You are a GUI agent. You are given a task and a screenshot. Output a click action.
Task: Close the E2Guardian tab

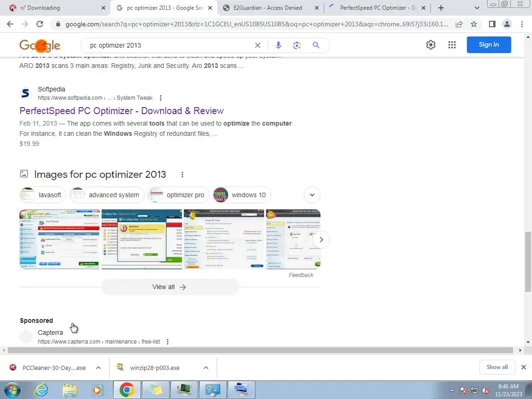[316, 8]
